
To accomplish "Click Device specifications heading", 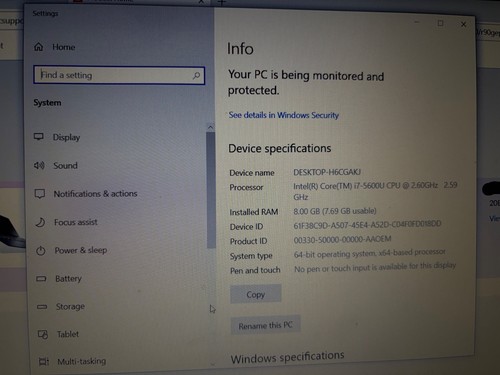I will pos(280,148).
